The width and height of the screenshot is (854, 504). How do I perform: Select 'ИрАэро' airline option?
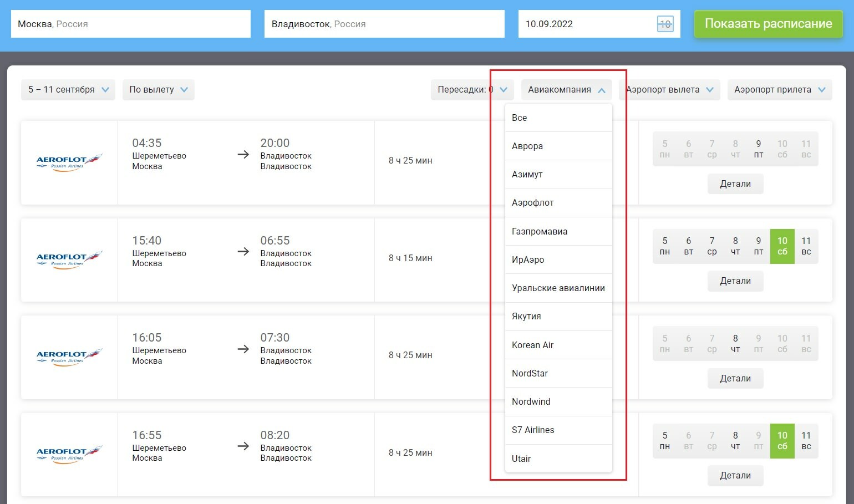(x=558, y=259)
